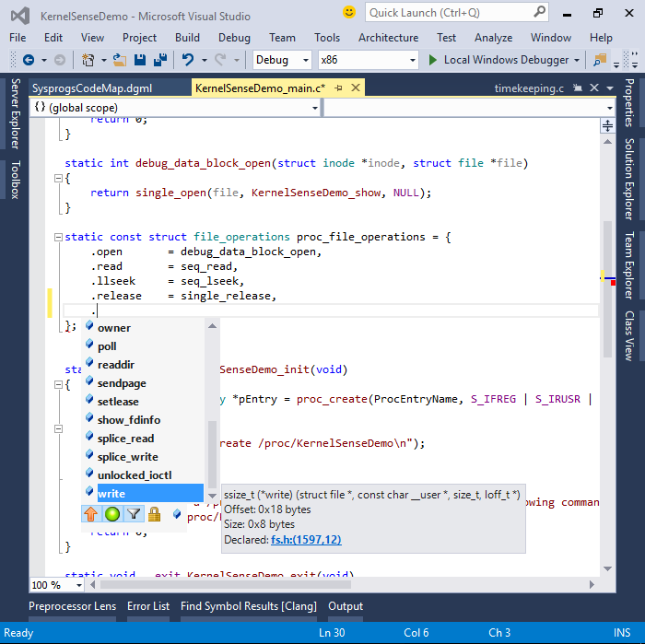Switch to the SysprogsCodeMap.dgml tab
The width and height of the screenshot is (645, 644).
92,88
